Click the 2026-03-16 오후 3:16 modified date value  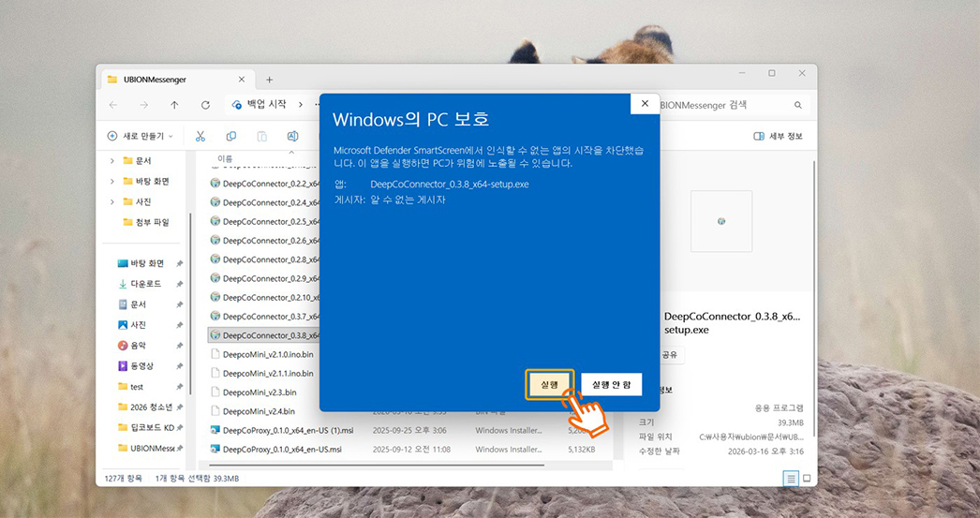765,451
